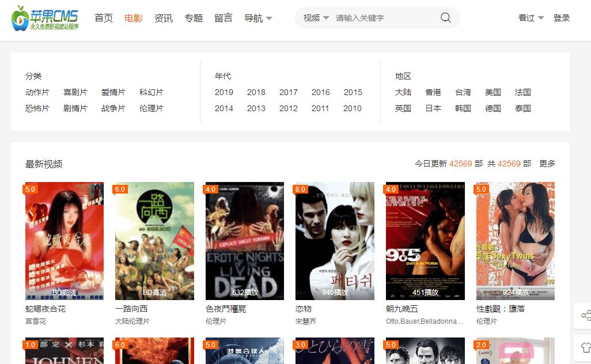Select the 专题 navigation item
Image resolution: width=591 pixels, height=364 pixels.
tap(194, 18)
